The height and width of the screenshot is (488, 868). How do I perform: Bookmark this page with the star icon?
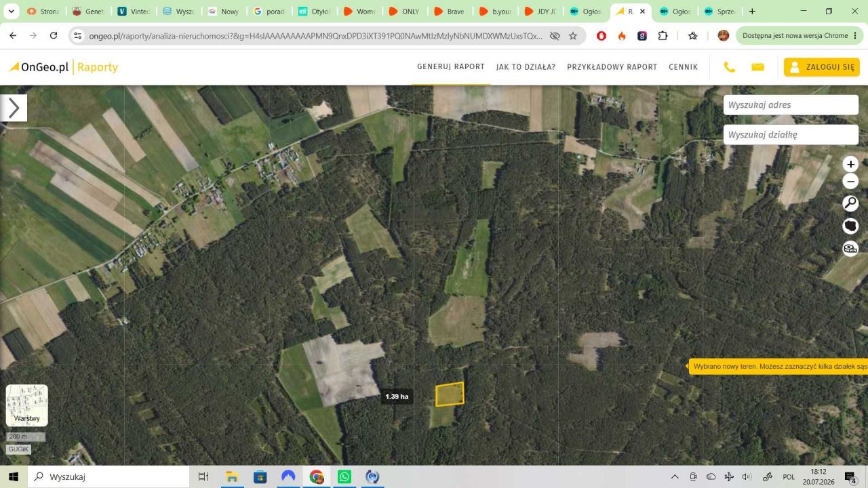(573, 36)
